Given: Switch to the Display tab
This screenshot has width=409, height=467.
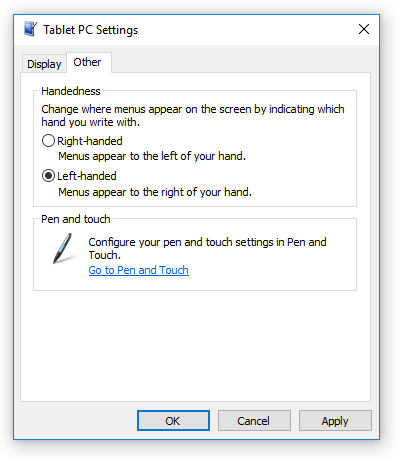Looking at the screenshot, I should coord(44,64).
